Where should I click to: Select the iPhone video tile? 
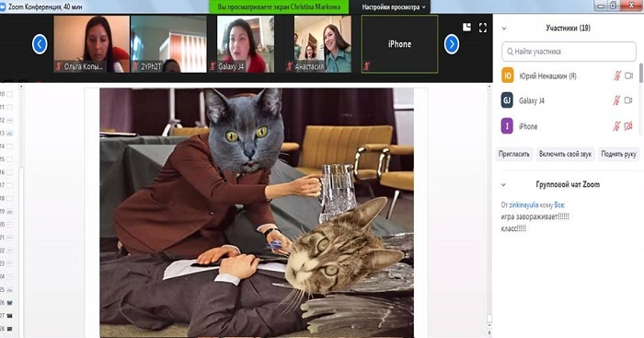pyautogui.click(x=399, y=44)
